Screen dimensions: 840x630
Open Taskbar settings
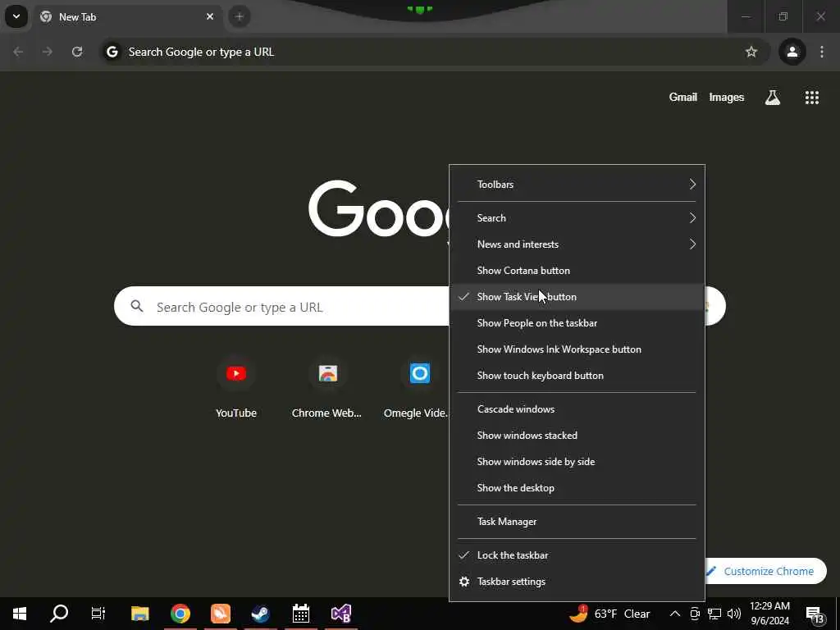pyautogui.click(x=577, y=582)
